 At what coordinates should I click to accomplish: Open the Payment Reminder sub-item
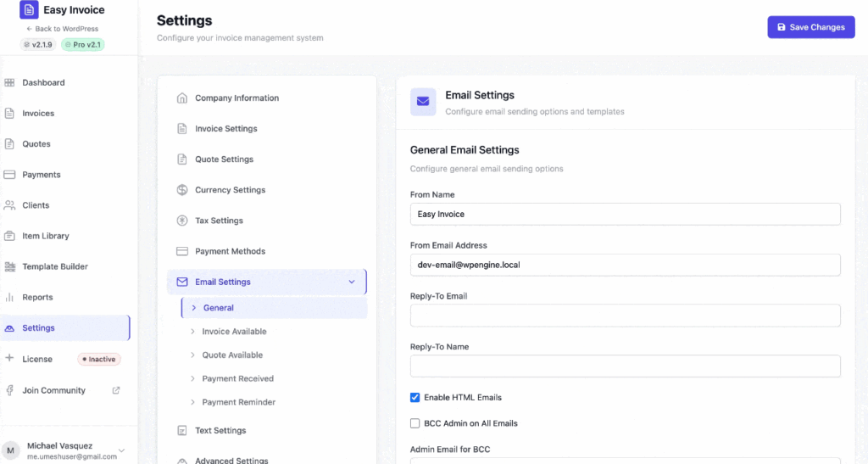[238, 402]
